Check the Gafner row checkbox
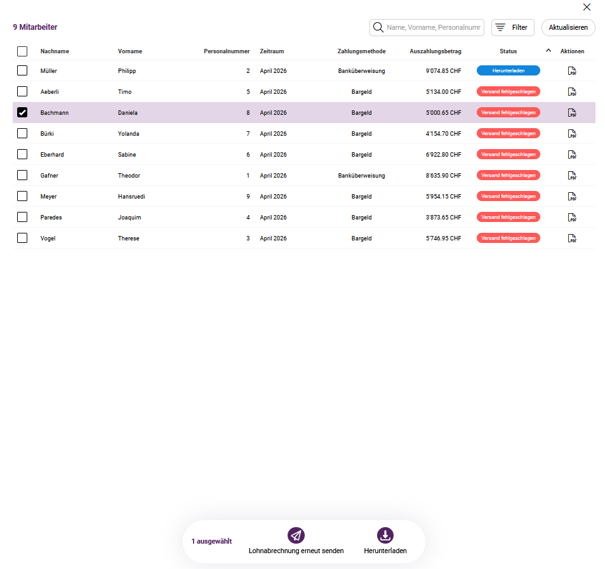This screenshot has width=605, height=569. pos(22,175)
